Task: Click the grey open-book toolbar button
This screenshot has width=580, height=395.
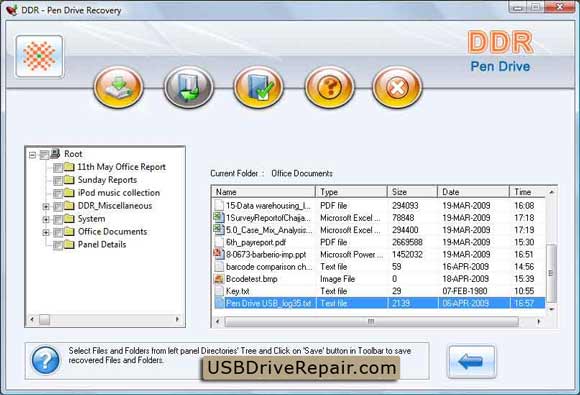Action: (x=189, y=87)
